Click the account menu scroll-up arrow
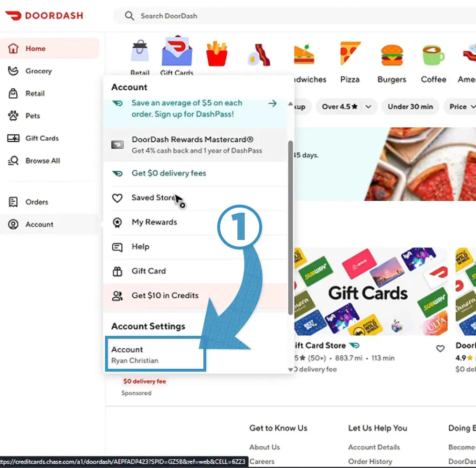 291,104
